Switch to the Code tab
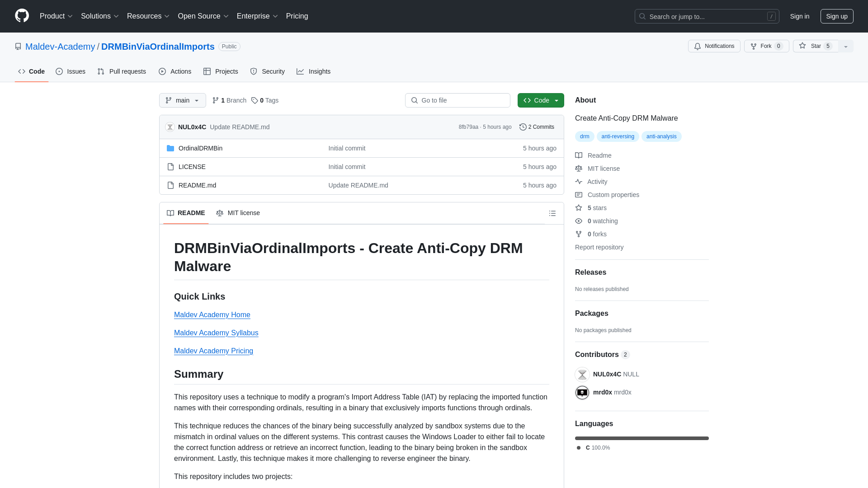The height and width of the screenshot is (488, 868). point(32,71)
